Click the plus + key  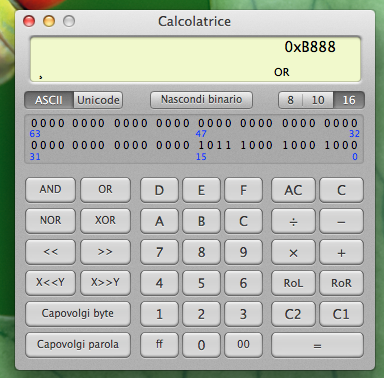pyautogui.click(x=341, y=252)
